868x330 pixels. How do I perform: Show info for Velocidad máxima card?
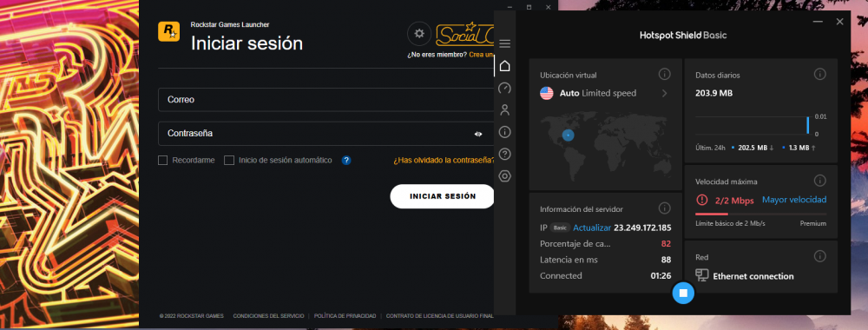820,181
